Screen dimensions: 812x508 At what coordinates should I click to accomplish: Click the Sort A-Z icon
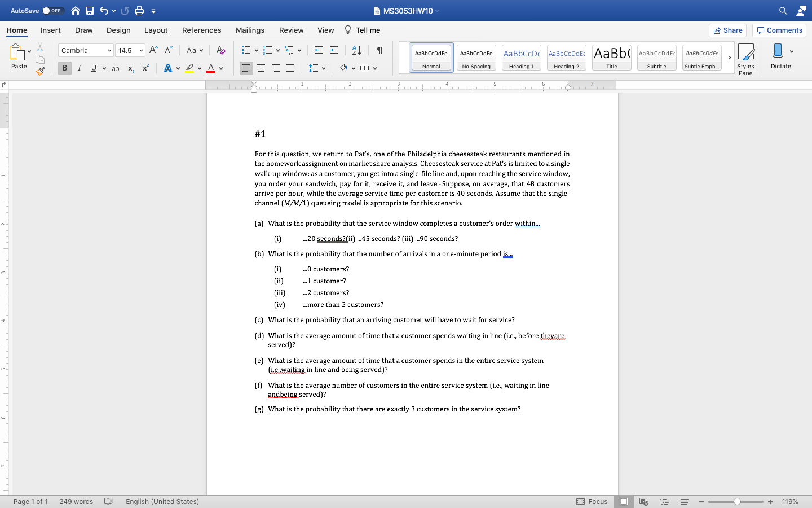point(356,50)
